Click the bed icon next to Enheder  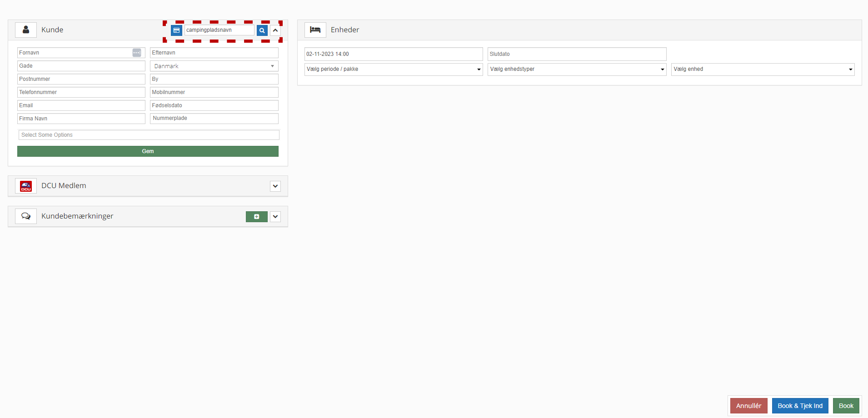point(315,30)
